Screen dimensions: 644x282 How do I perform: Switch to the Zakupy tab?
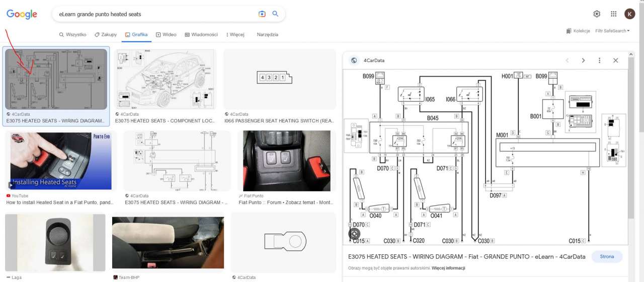pyautogui.click(x=106, y=35)
